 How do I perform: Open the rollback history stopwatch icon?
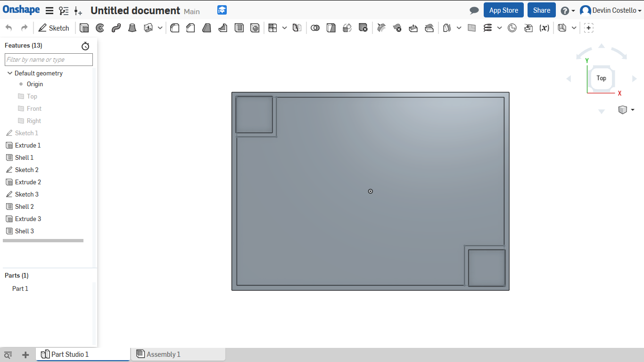(x=85, y=46)
